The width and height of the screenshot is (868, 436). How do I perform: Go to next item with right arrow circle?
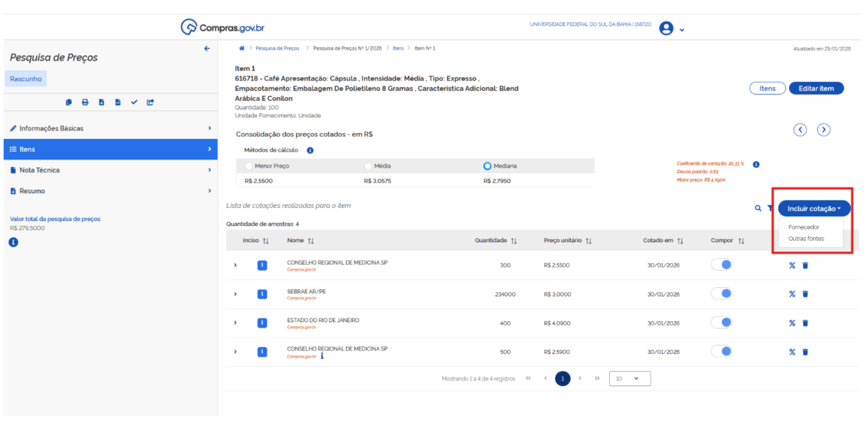824,130
